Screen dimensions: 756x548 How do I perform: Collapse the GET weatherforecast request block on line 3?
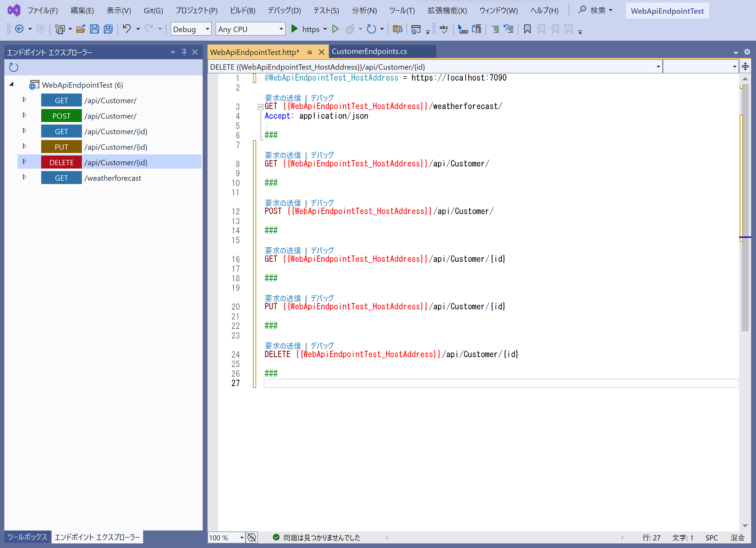[260, 107]
